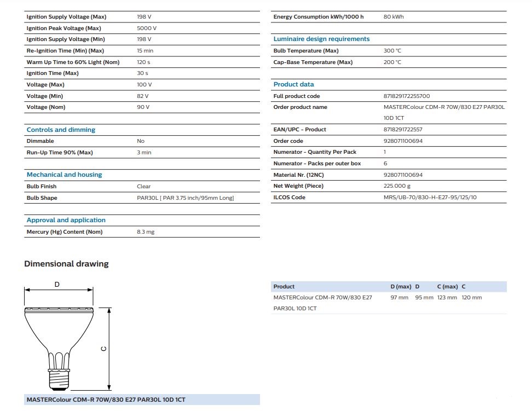Click the order product name value
This screenshot has width=532, height=411.
(x=444, y=112)
